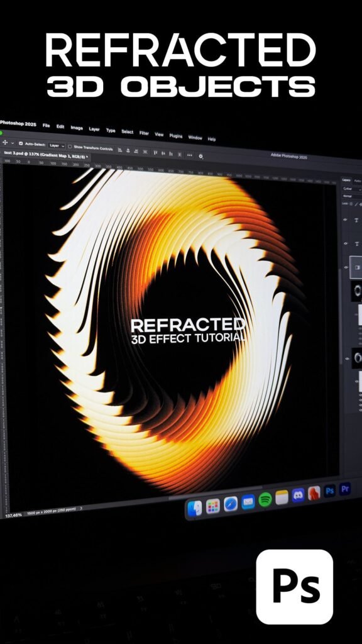The height and width of the screenshot is (644, 362).
Task: Open the File menu
Action: coord(46,125)
